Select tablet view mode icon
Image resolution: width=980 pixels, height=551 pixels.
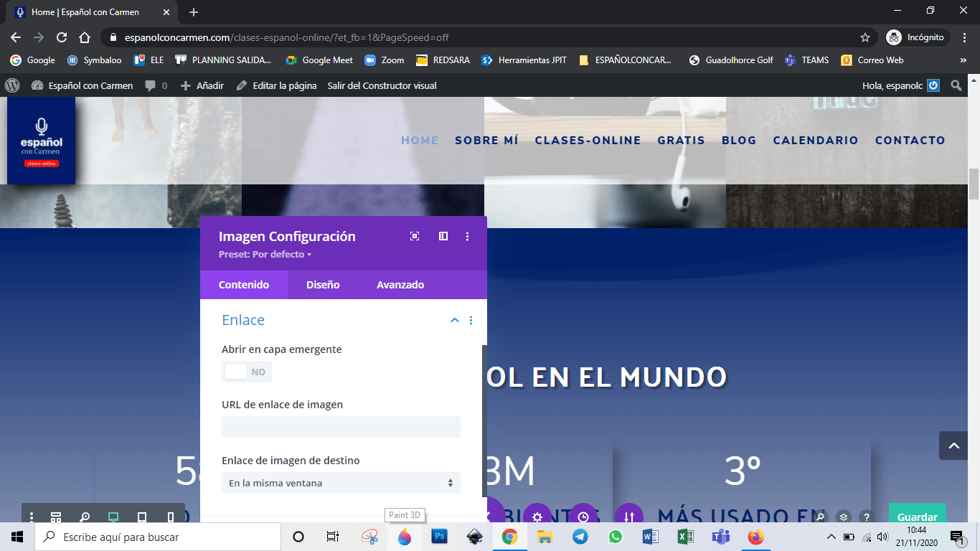coord(142,517)
